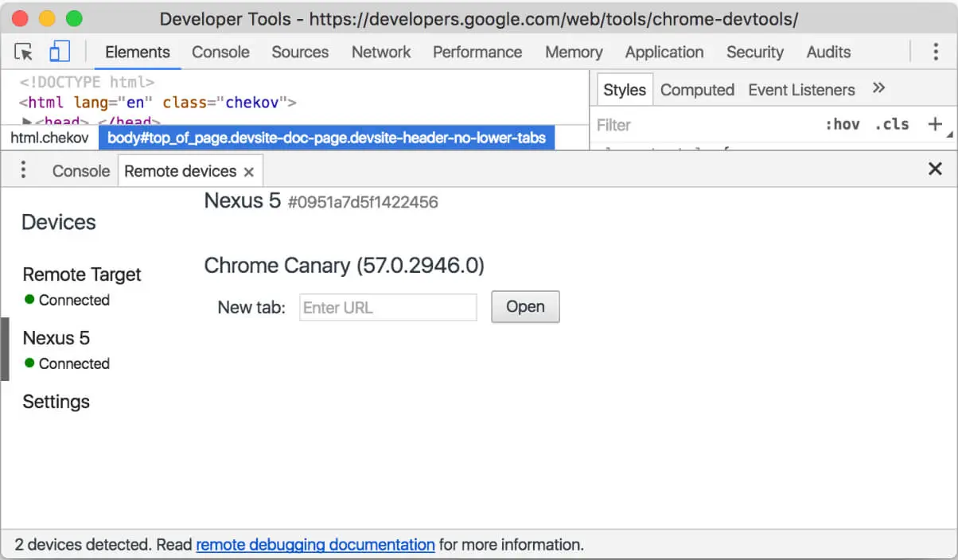Click the Styles Filter text field
This screenshot has height=560, width=958.
coord(700,125)
